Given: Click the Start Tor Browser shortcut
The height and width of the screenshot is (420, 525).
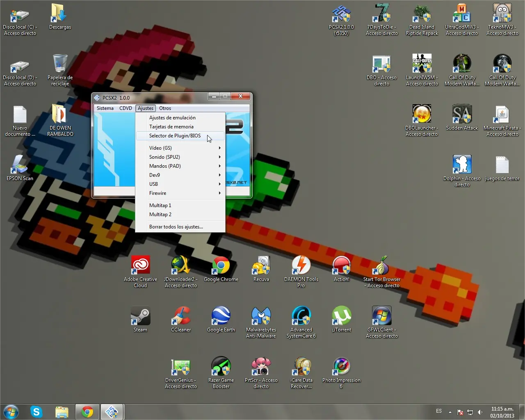Looking at the screenshot, I should [382, 272].
